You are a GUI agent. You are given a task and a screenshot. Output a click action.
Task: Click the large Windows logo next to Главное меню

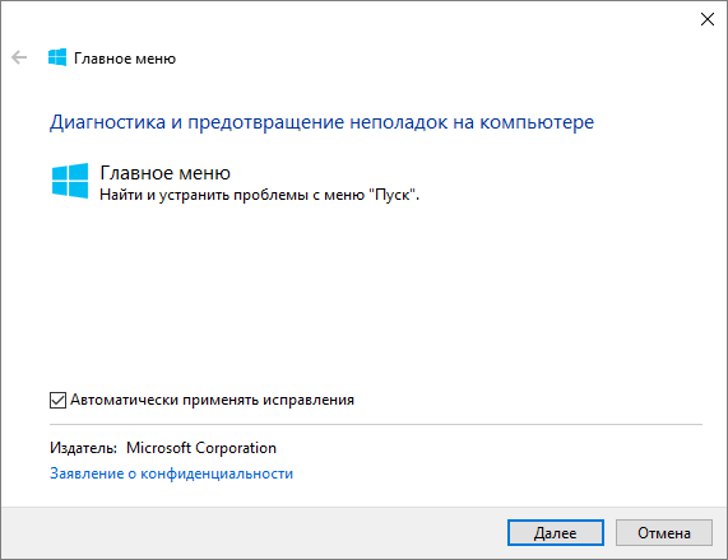(70, 181)
